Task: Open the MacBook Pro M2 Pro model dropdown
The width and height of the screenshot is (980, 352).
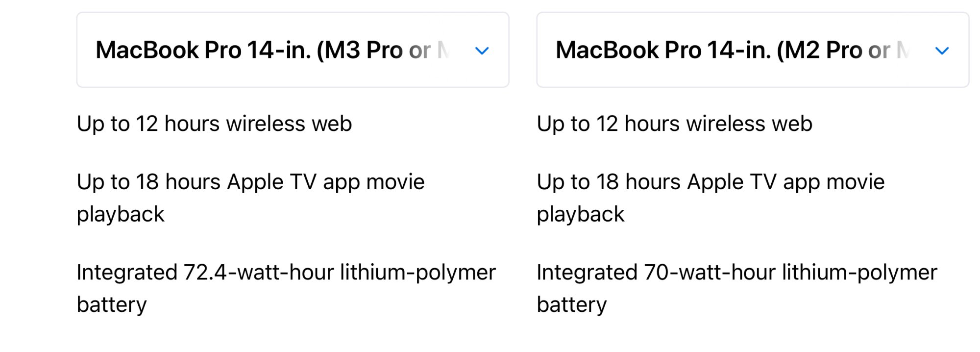Action: (753, 50)
